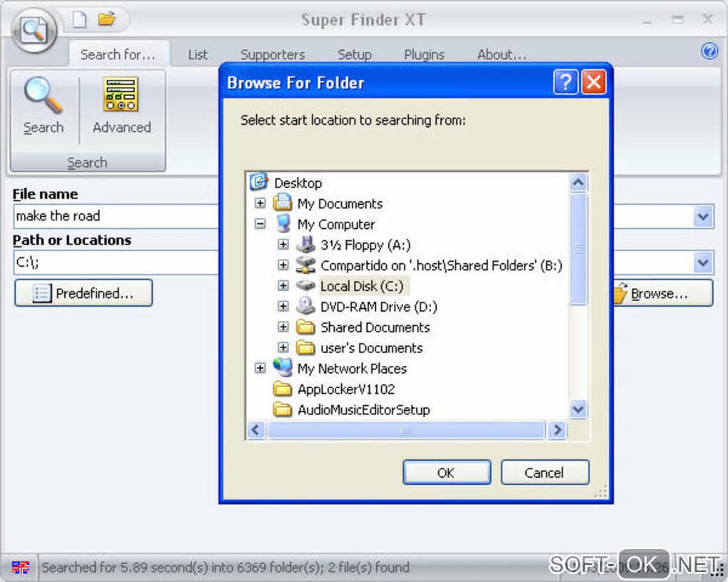Viewport: 728px width, 582px height.
Task: Open the Plugins tab
Action: click(x=424, y=55)
